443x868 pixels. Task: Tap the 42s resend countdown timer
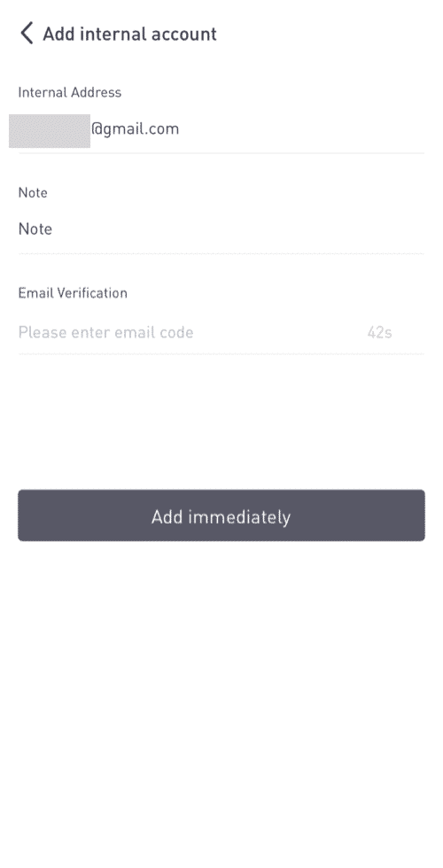click(x=379, y=333)
